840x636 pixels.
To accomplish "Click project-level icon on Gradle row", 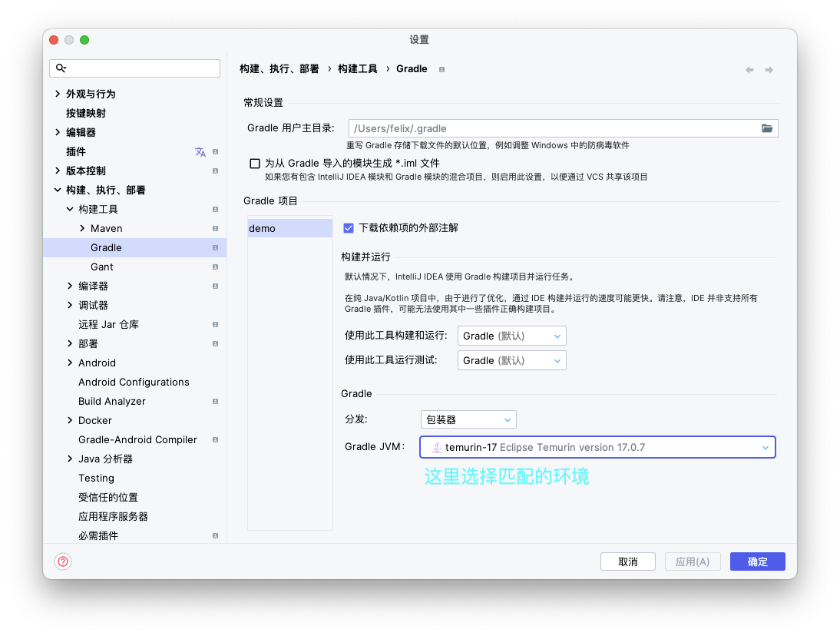I will [x=215, y=247].
